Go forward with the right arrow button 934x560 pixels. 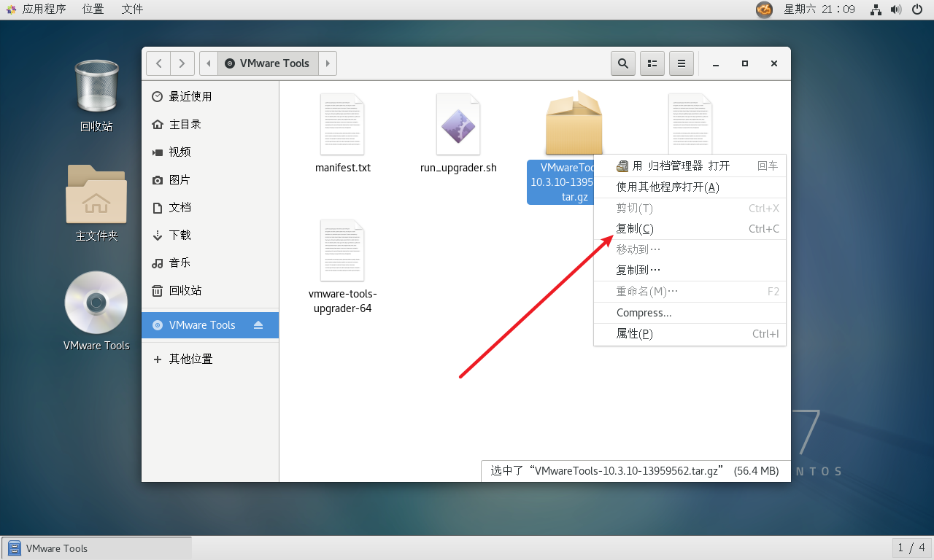pyautogui.click(x=182, y=63)
